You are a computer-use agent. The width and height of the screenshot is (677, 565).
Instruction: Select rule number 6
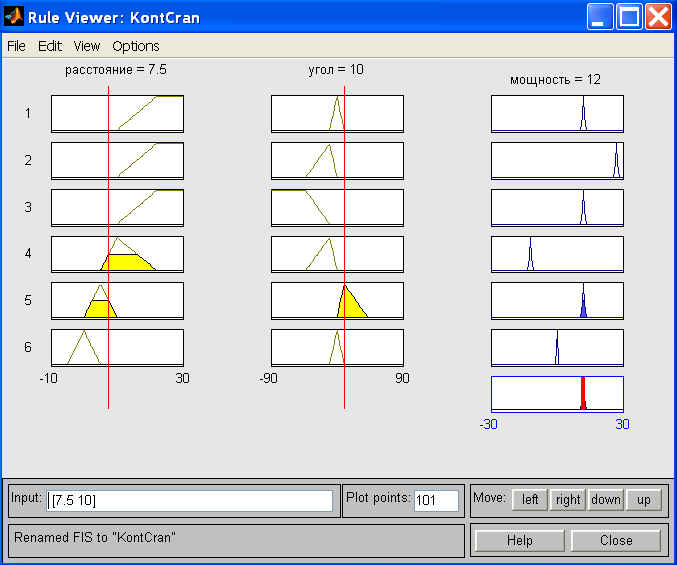tap(28, 347)
